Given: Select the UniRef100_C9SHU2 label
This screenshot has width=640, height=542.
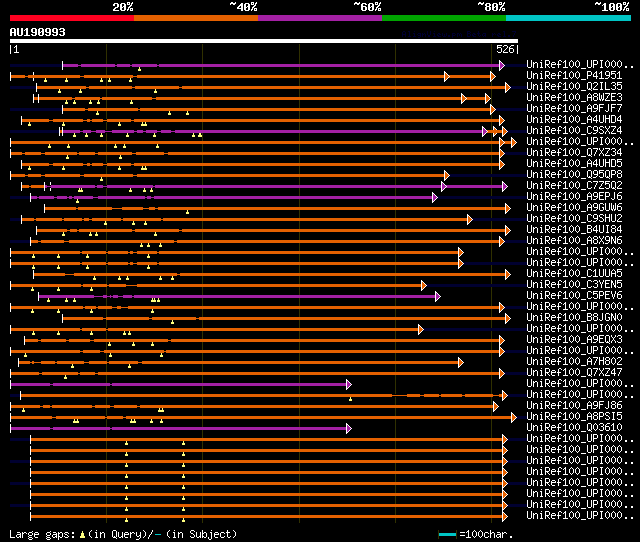Looking at the screenshot, I should [574, 218].
